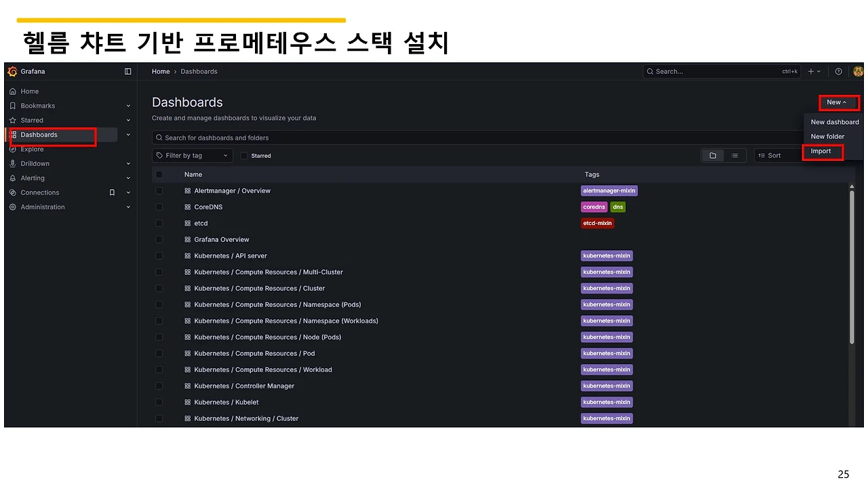
Task: Open the help question mark icon
Action: [838, 71]
